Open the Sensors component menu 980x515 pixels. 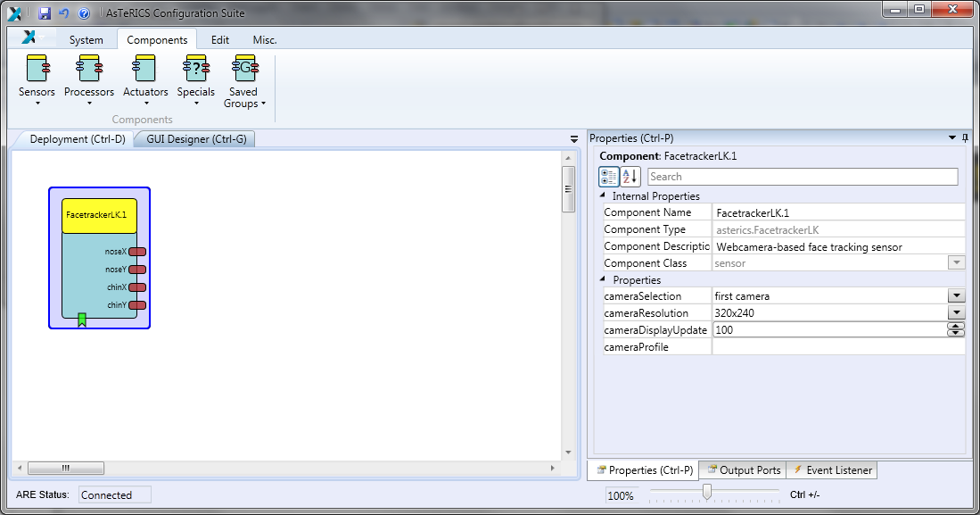[37, 80]
